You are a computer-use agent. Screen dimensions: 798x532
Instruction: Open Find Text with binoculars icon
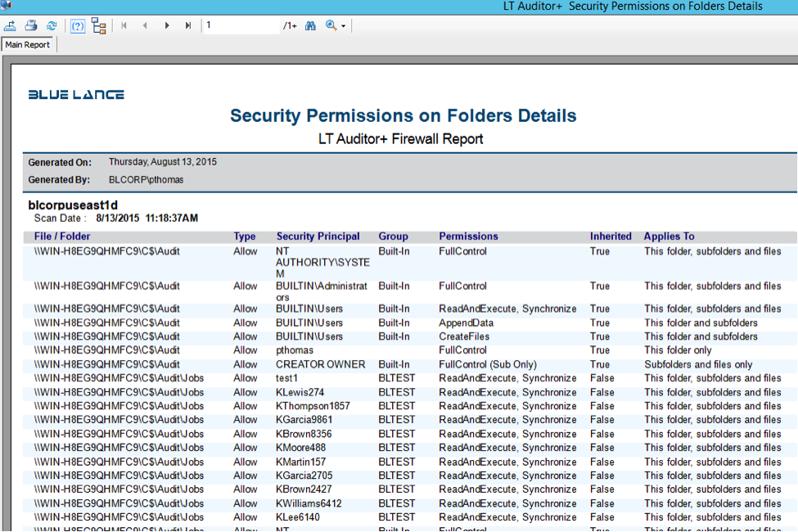click(x=310, y=25)
